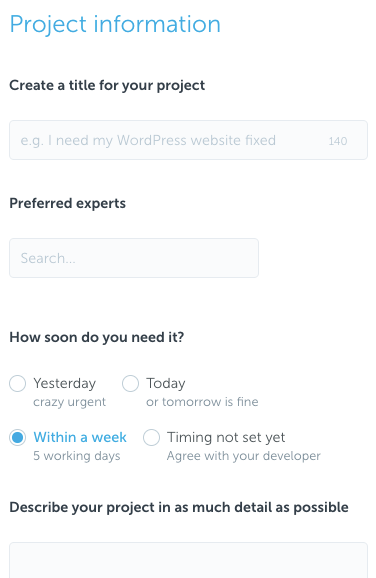Image resolution: width=376 pixels, height=578 pixels.
Task: Click the Project information heading
Action: coord(115,25)
